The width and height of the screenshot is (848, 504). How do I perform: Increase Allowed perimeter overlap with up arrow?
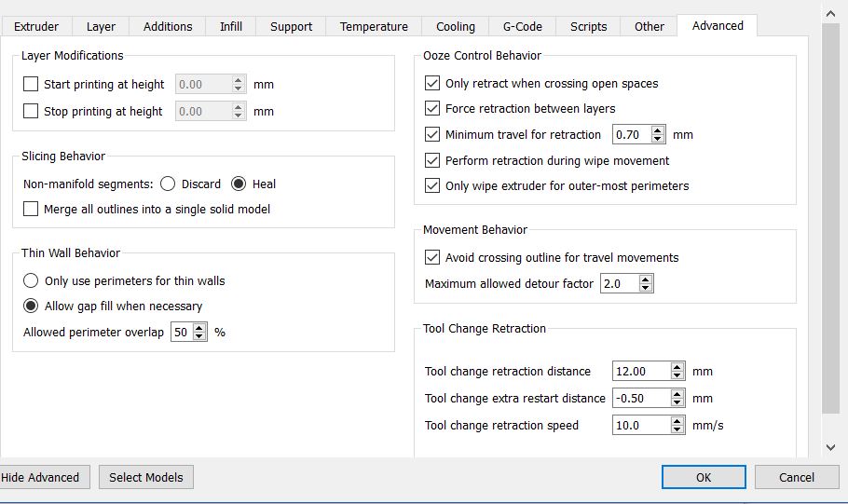pos(199,328)
